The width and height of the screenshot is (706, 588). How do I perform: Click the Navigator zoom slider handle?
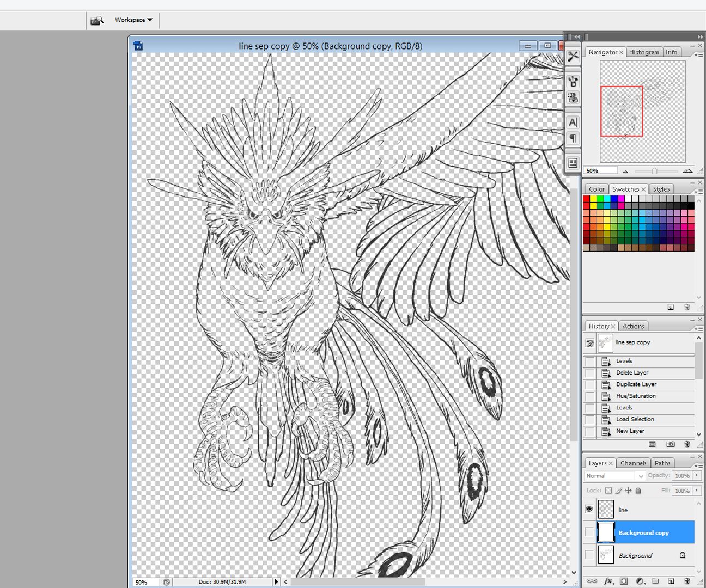point(654,171)
